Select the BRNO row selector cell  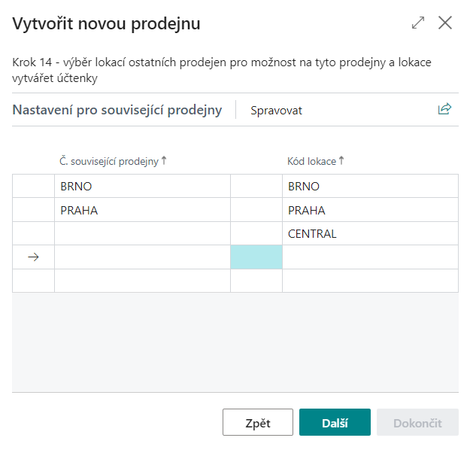click(33, 186)
